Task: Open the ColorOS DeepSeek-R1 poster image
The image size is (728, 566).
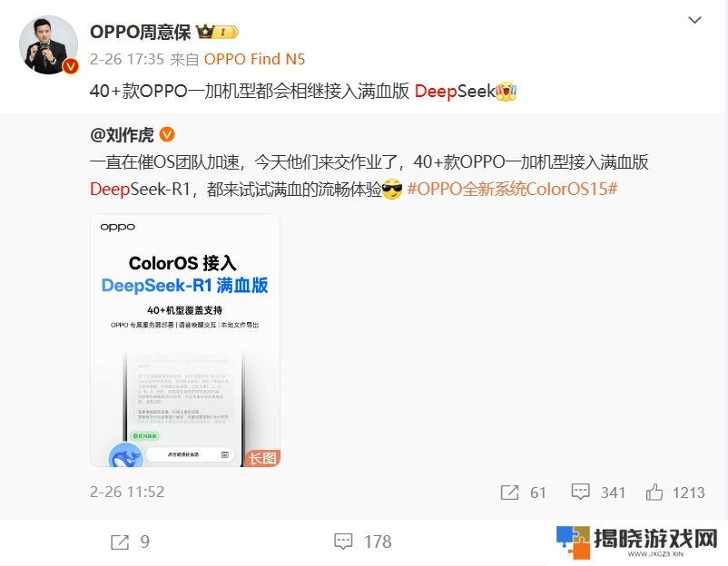Action: 185,340
